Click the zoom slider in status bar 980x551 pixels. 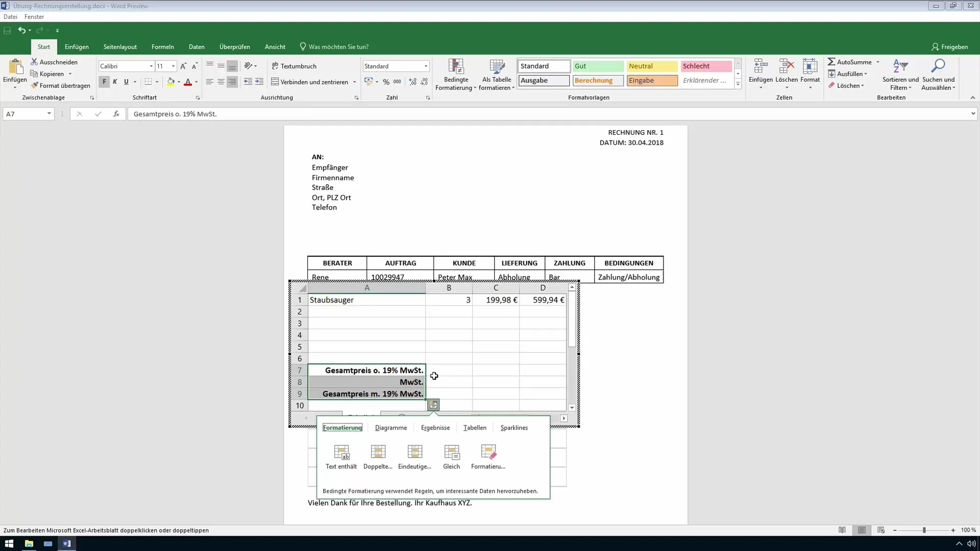coord(924,531)
